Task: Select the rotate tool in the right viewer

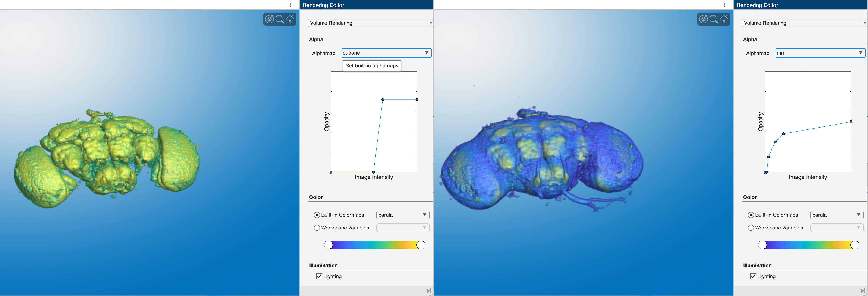Action: 703,19
